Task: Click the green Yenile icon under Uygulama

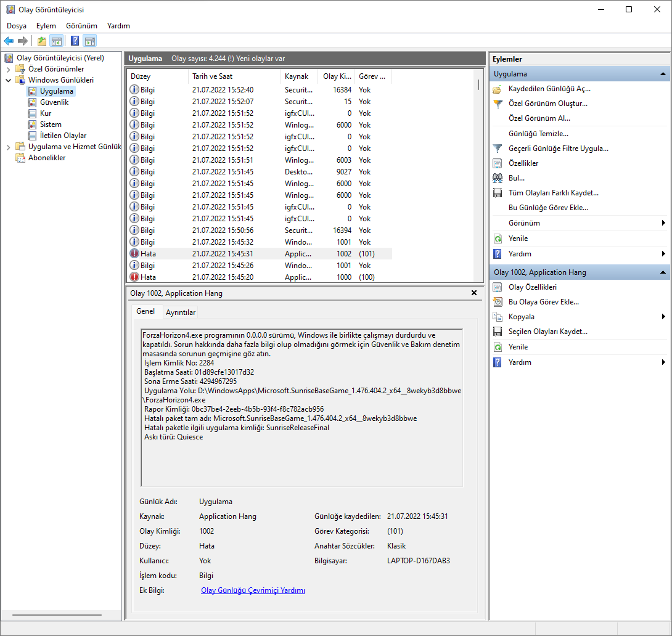Action: [498, 238]
